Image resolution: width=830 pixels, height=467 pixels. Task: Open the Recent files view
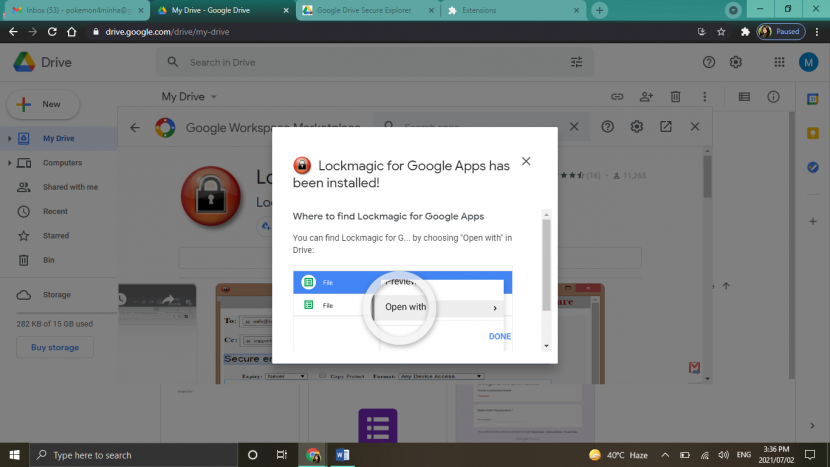[x=55, y=211]
